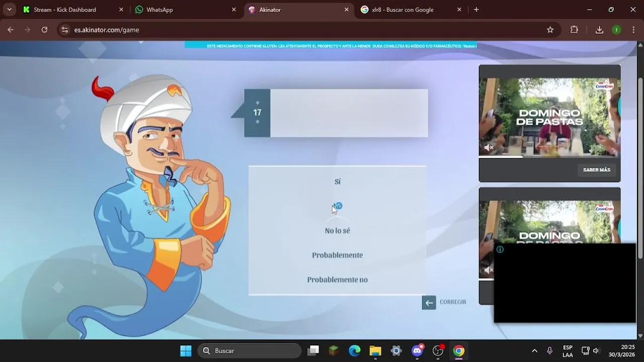The height and width of the screenshot is (362, 644).
Task: Close the WhatsApp tab
Action: pyautogui.click(x=233, y=10)
